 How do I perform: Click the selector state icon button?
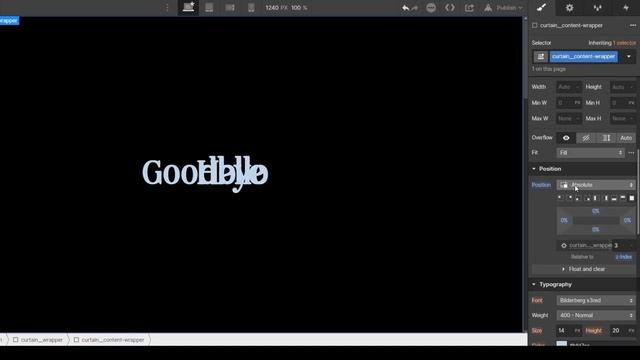[x=541, y=57]
